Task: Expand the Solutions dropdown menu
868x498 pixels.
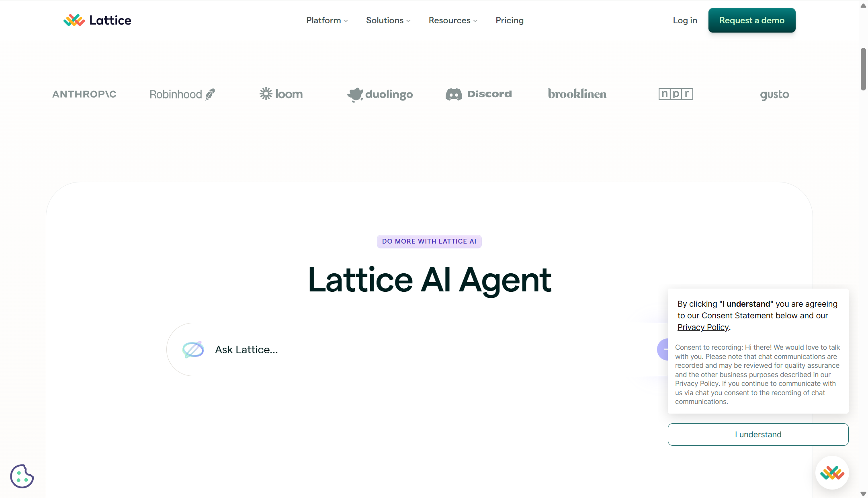Action: tap(388, 20)
